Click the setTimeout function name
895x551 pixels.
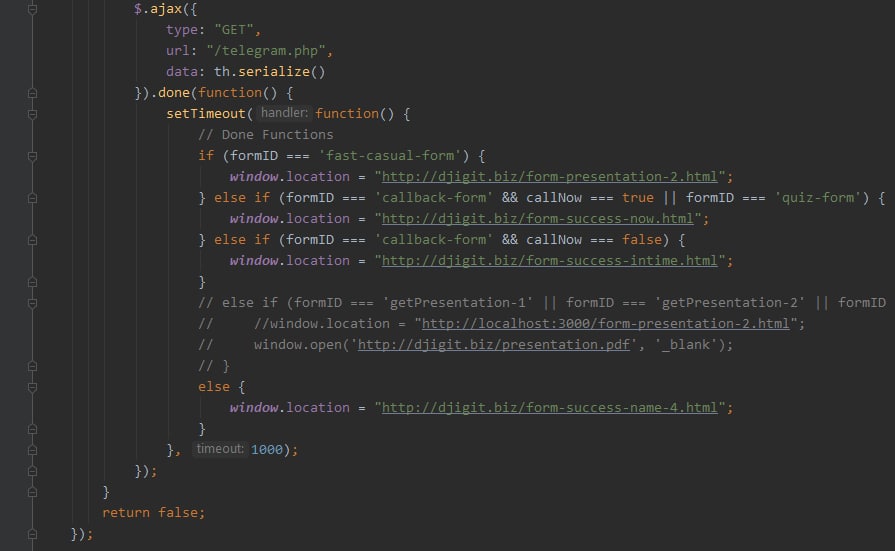tap(205, 114)
